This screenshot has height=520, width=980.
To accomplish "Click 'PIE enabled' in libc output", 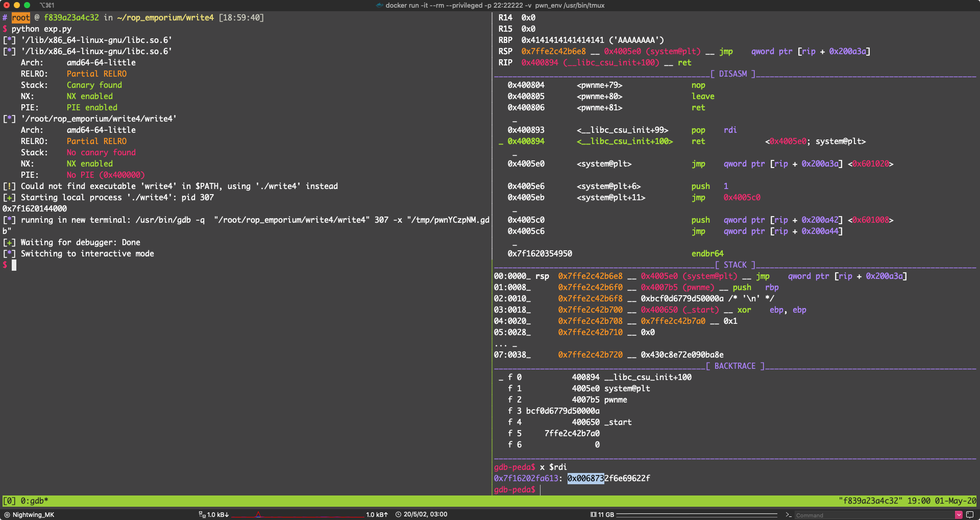I will pos(92,107).
